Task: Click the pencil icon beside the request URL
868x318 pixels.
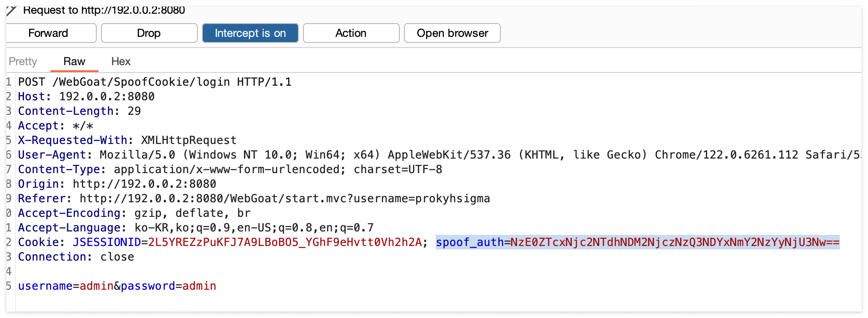Action: click(x=11, y=10)
